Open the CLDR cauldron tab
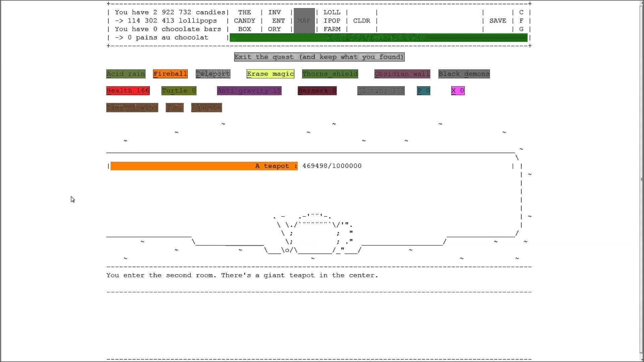 (362, 21)
